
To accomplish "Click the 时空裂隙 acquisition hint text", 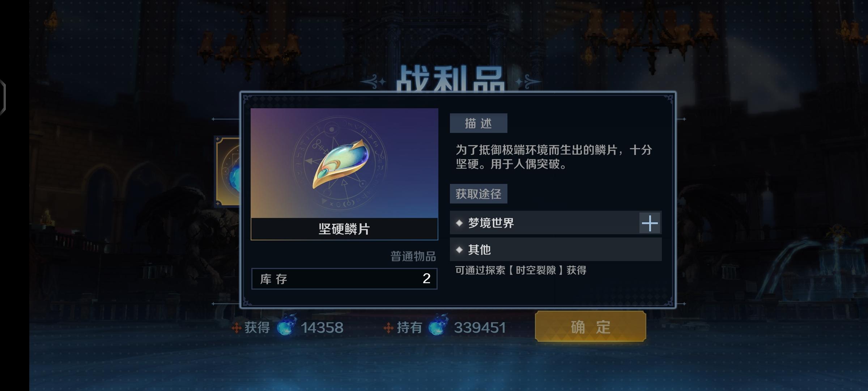I will tap(521, 270).
